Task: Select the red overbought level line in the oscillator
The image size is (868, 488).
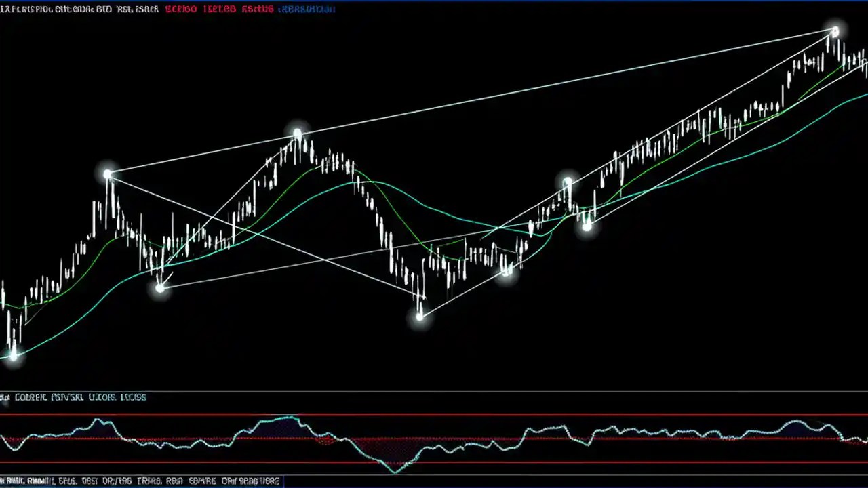Action: click(x=434, y=416)
